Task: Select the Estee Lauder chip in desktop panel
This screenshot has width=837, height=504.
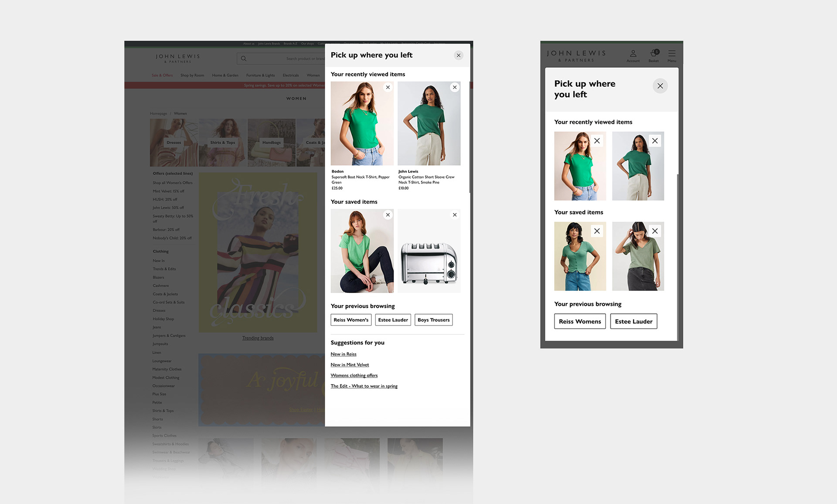Action: [x=393, y=320]
